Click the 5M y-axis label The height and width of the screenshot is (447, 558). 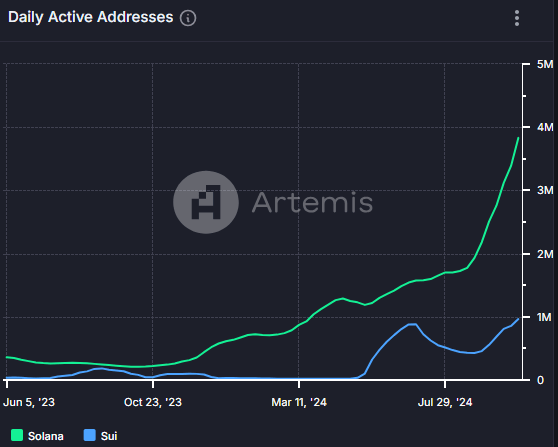pyautogui.click(x=545, y=64)
